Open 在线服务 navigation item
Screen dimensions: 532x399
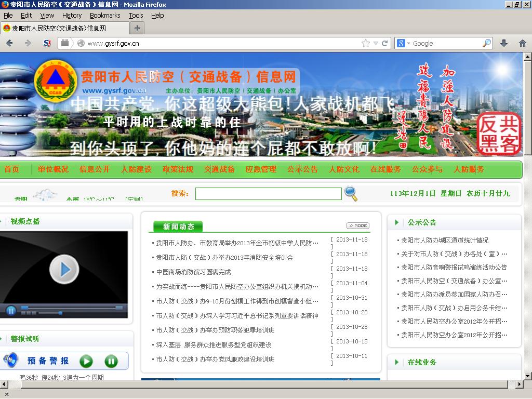pos(386,169)
